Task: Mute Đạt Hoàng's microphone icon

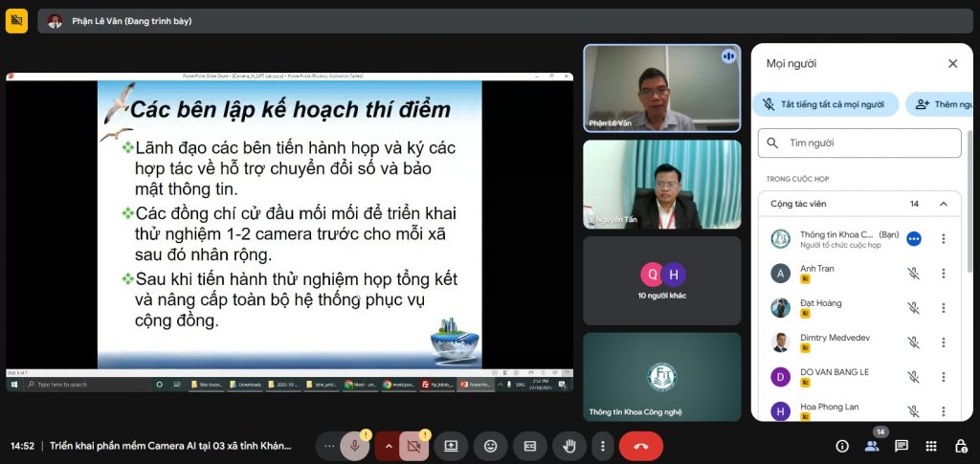Action: click(x=913, y=307)
